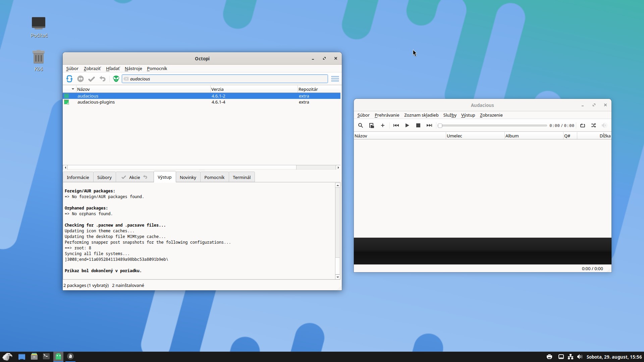Switch to the Súbory tab

[104, 177]
